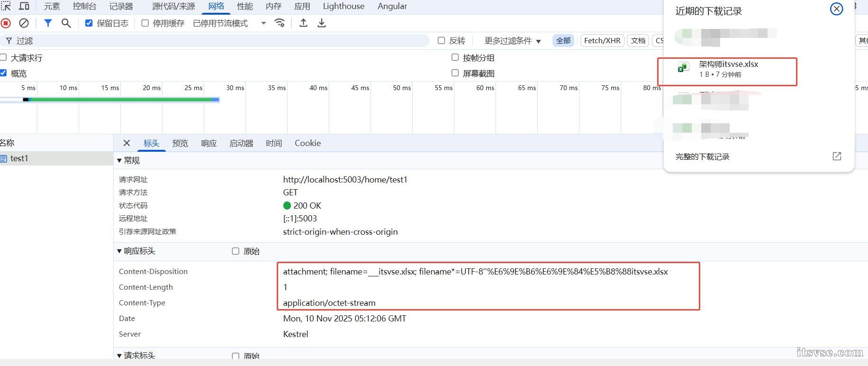Switch to the 预览 tab
The image size is (868, 366).
pos(180,143)
